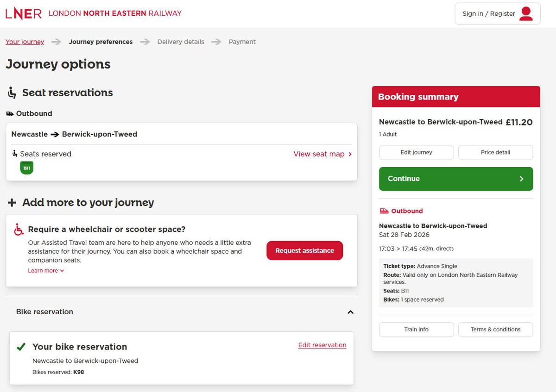Click the arrow between Newcastle and Berwick-upon-Tweed
Screen dimensions: 556x392
tap(55, 135)
